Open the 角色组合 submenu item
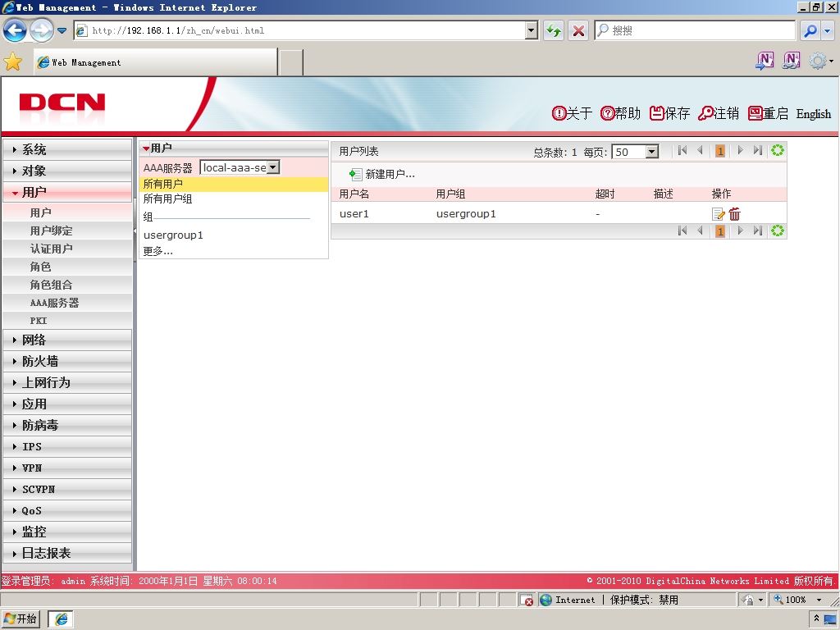The image size is (840, 630). (67, 285)
